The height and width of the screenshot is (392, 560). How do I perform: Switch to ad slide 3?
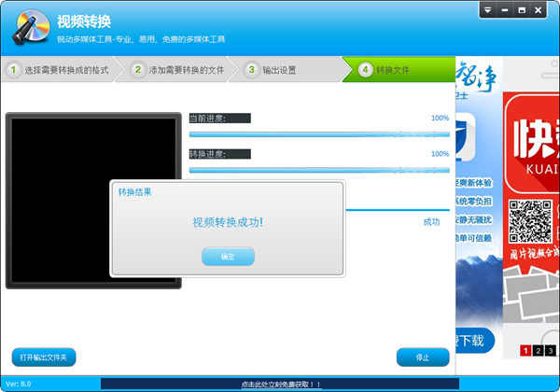point(551,351)
